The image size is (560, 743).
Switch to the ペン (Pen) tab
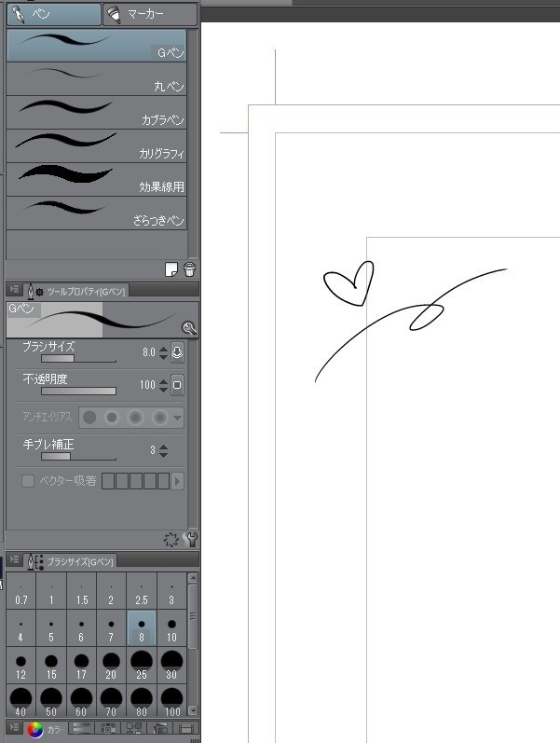(53, 15)
